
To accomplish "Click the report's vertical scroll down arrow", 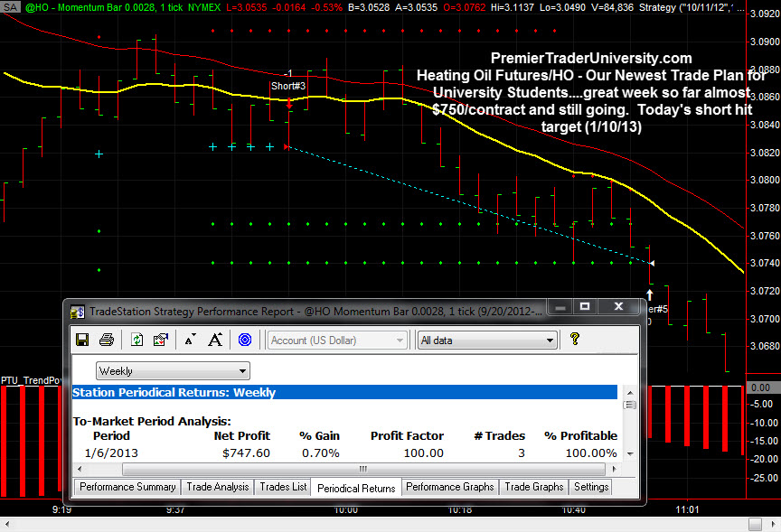I will pos(630,453).
